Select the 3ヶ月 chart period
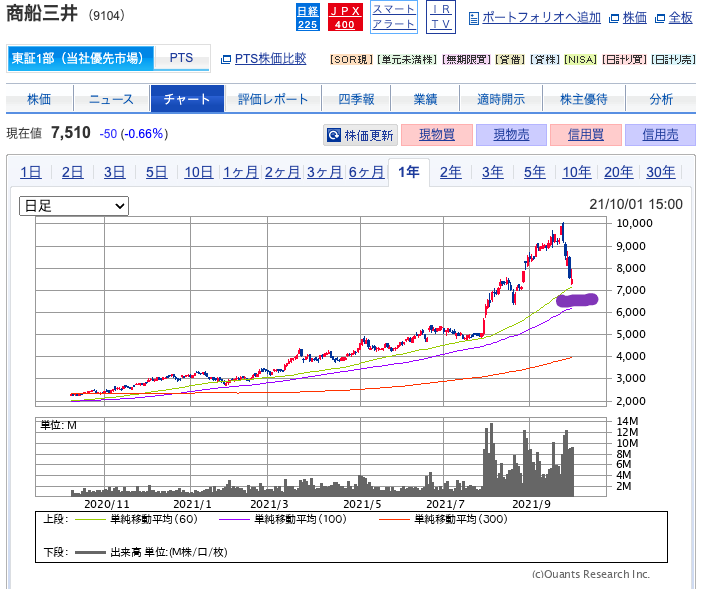This screenshot has height=589, width=702. pos(324,172)
